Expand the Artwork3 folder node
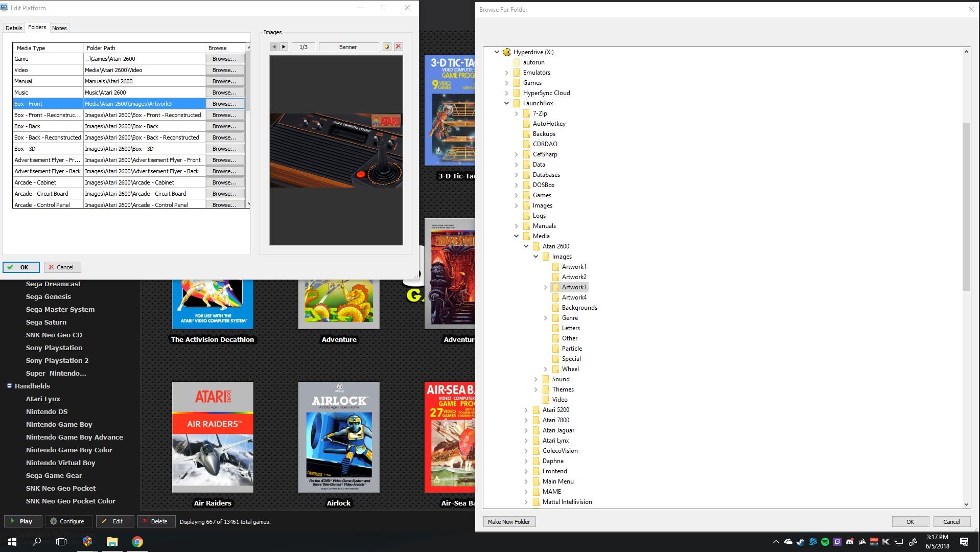This screenshot has height=552, width=980. [546, 287]
